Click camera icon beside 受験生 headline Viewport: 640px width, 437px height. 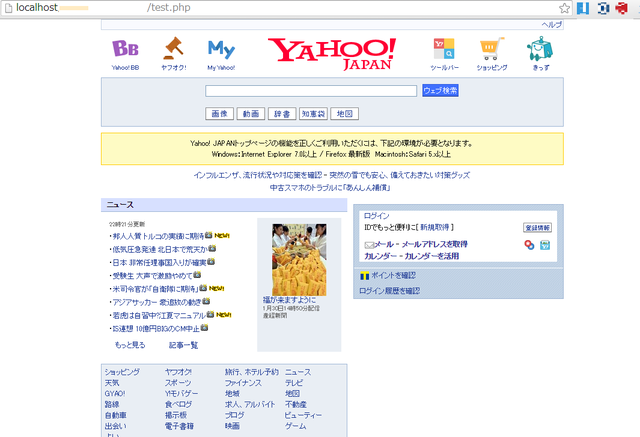(x=197, y=275)
